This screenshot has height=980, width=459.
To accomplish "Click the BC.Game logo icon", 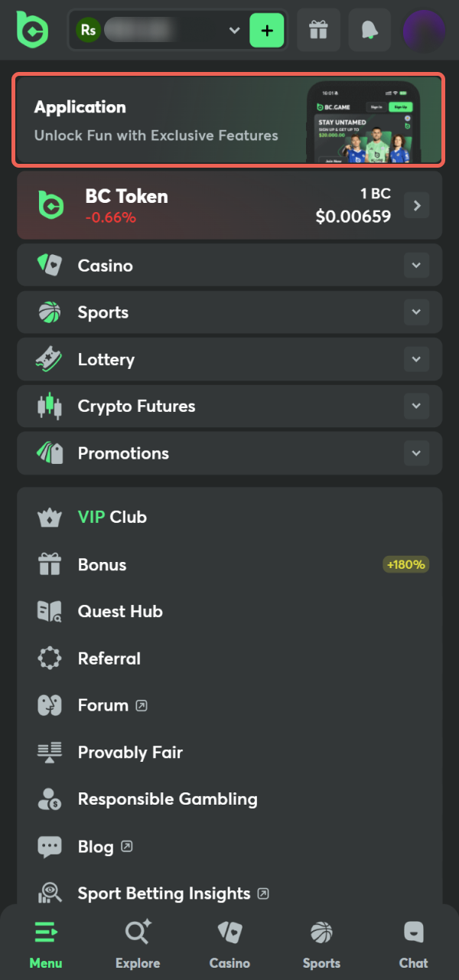I will coord(32,31).
